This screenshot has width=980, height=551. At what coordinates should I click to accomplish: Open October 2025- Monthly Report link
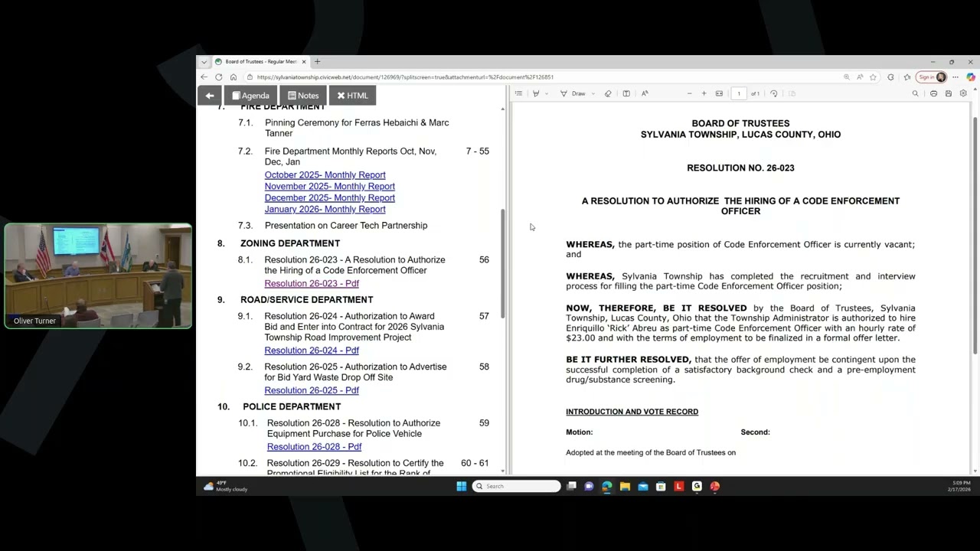coord(325,175)
